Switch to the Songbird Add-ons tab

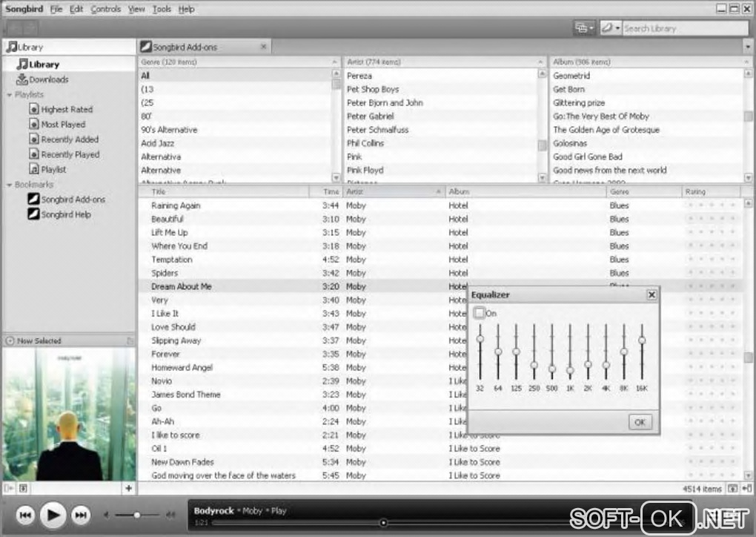pos(204,47)
